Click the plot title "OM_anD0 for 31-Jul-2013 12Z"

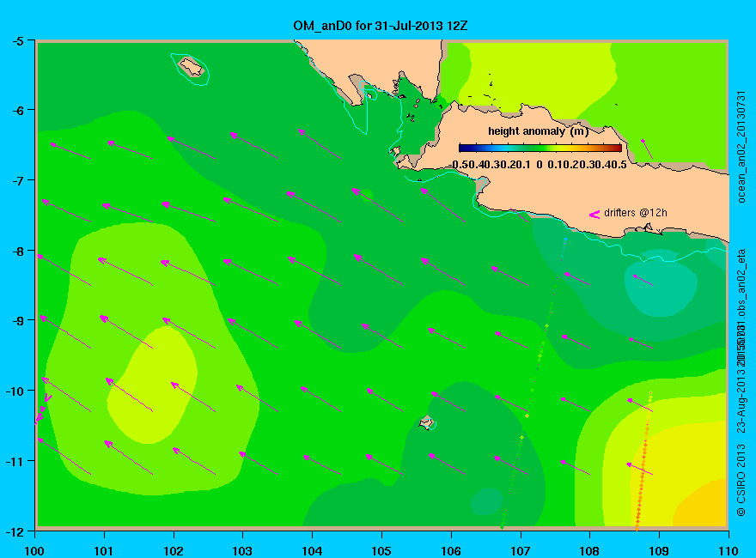click(x=381, y=26)
